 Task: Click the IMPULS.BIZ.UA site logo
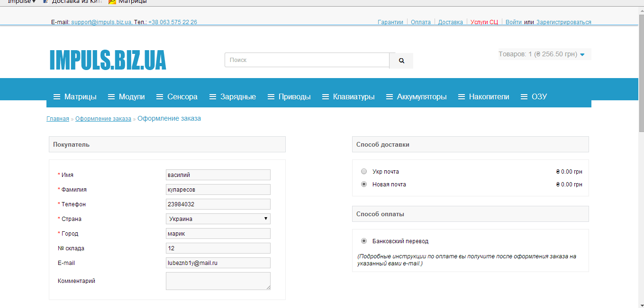[108, 60]
